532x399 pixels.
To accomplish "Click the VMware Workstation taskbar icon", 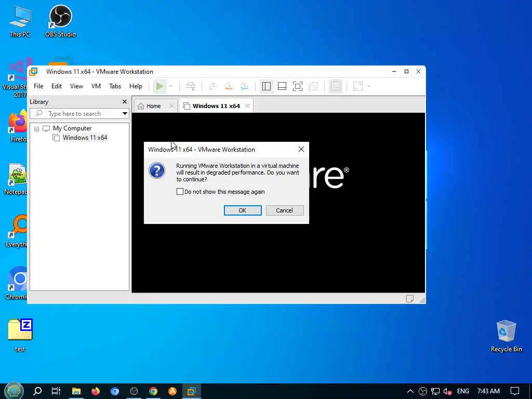I will click(191, 391).
